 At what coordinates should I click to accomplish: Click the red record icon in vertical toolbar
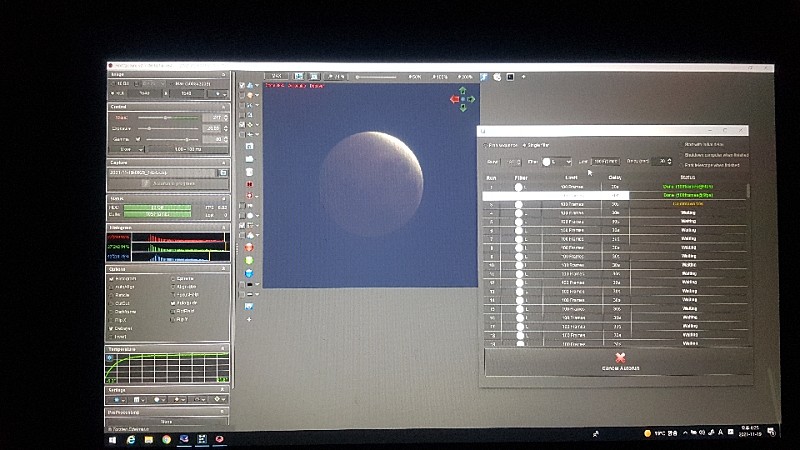pyautogui.click(x=249, y=184)
